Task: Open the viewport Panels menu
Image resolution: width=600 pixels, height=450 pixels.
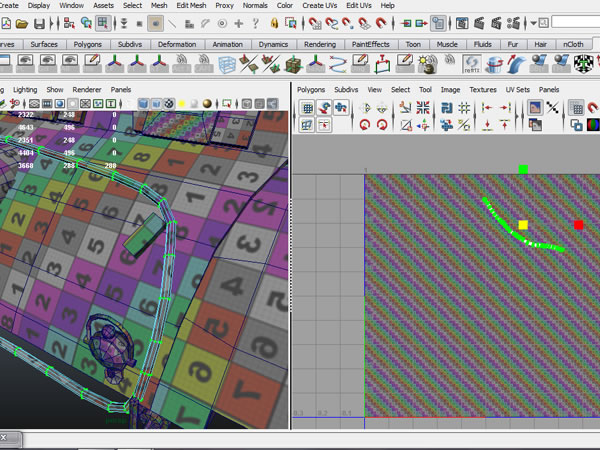Action: [x=121, y=90]
